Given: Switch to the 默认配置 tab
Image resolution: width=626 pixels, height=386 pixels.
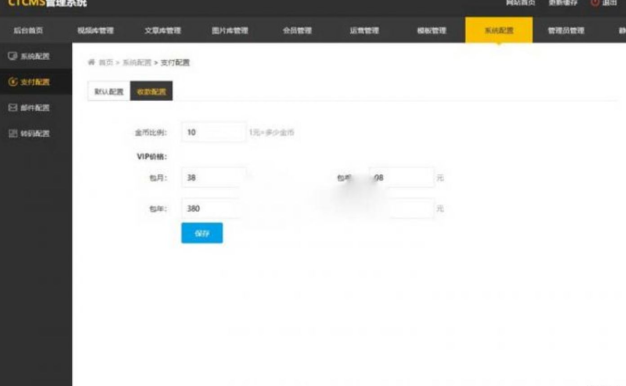Looking at the screenshot, I should [109, 91].
